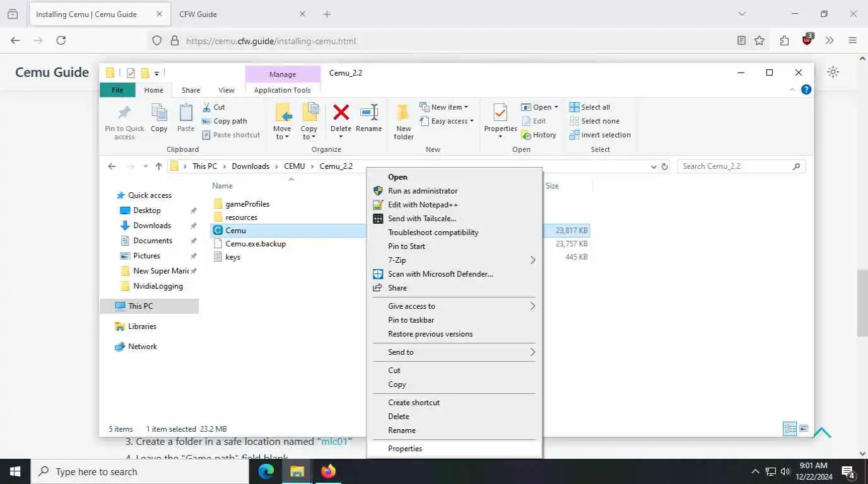Select Network in the navigation pane
Viewport: 868px width, 484px height.
[x=143, y=347]
